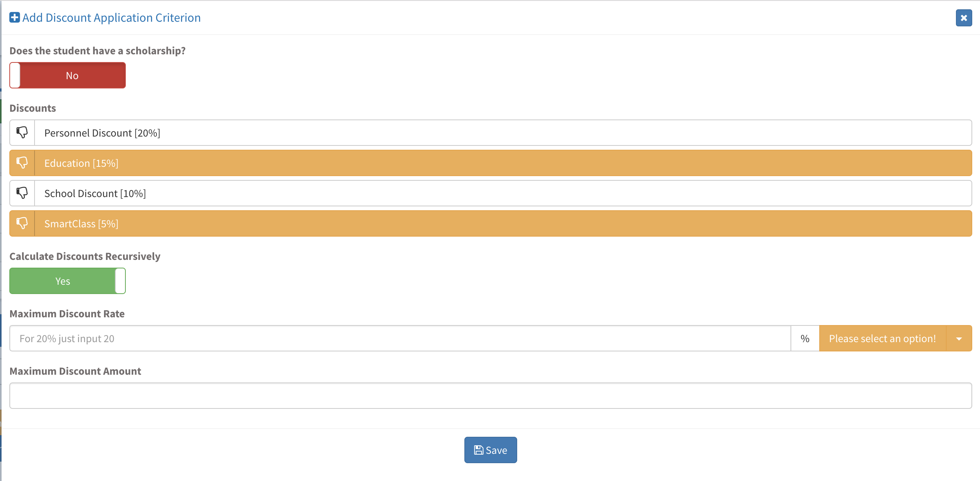Click thumbs-down icon beside Education discount
The image size is (980, 481).
pos(22,163)
